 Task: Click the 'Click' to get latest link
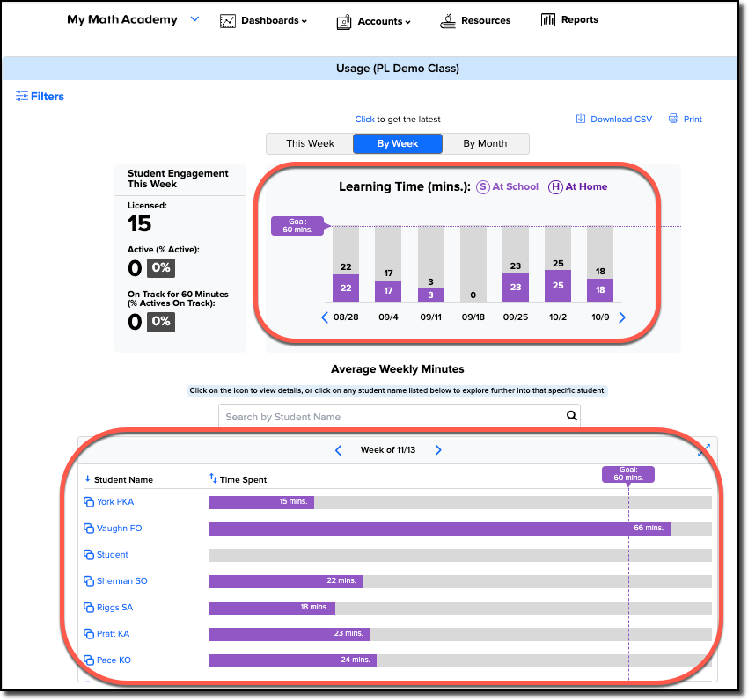[x=364, y=120]
